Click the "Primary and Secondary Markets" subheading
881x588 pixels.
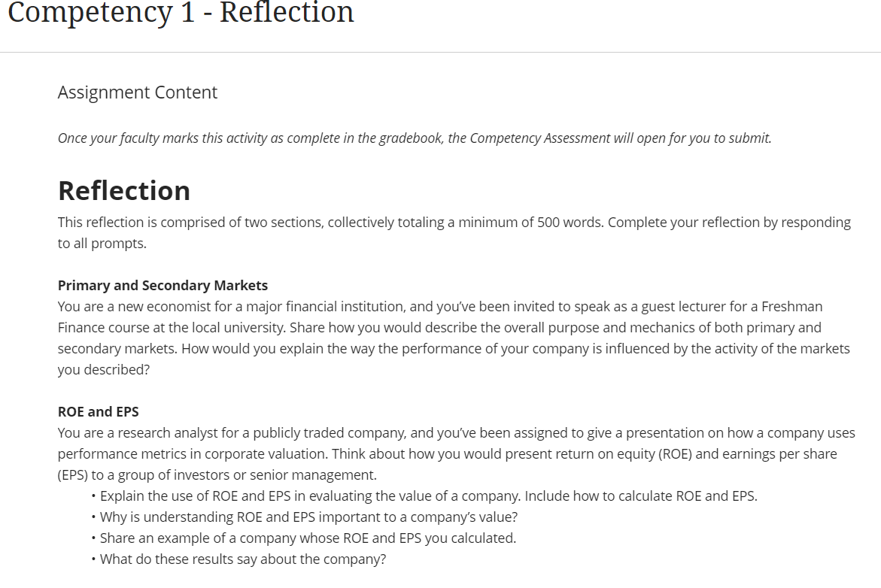pos(163,285)
